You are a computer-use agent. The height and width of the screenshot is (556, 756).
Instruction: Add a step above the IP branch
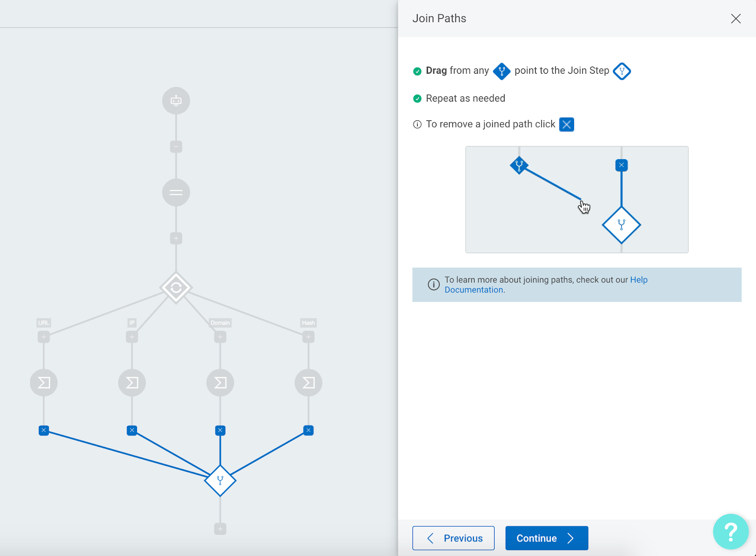click(132, 337)
